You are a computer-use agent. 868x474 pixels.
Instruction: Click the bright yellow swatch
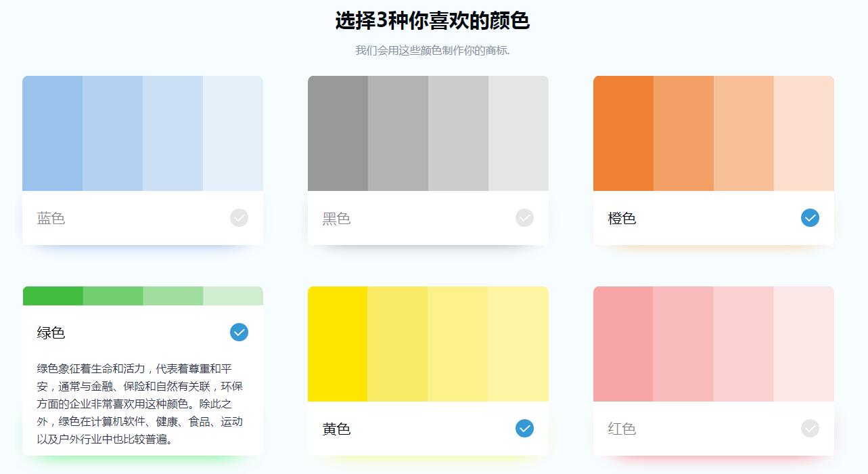(x=338, y=344)
